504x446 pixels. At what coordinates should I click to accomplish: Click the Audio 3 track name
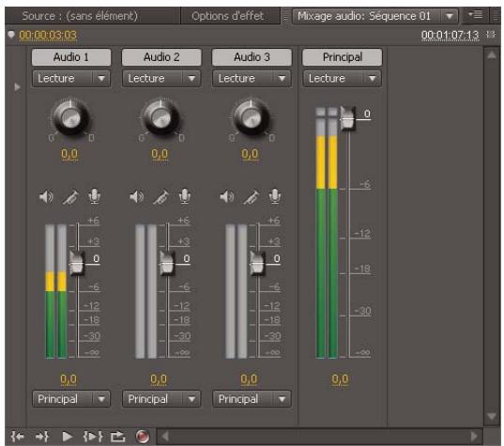[252, 57]
